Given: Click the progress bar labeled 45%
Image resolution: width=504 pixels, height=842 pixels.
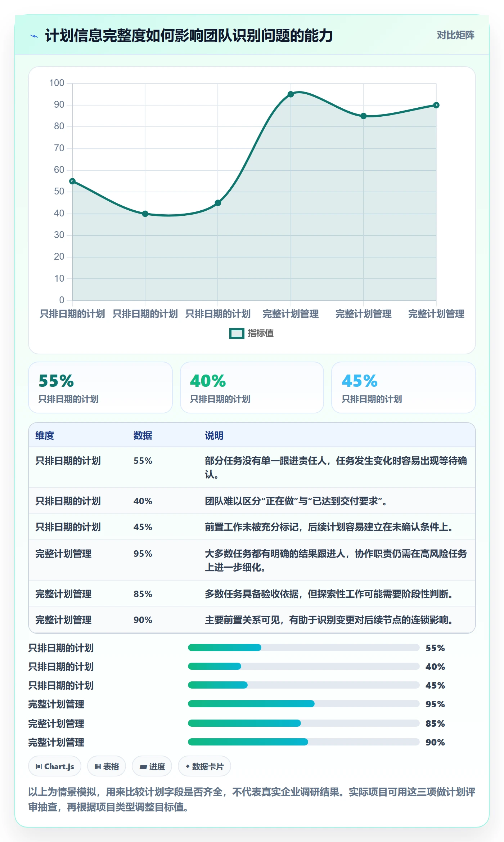Looking at the screenshot, I should 304,685.
